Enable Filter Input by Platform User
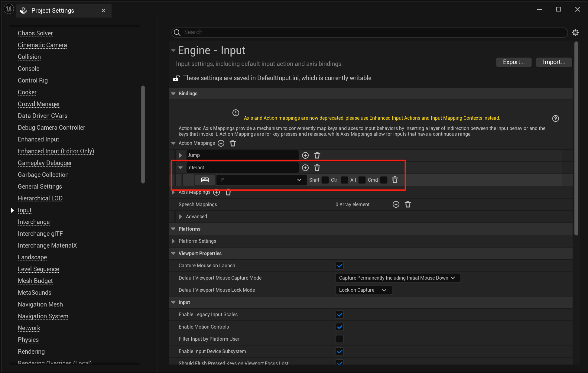The image size is (588, 373). click(x=340, y=339)
